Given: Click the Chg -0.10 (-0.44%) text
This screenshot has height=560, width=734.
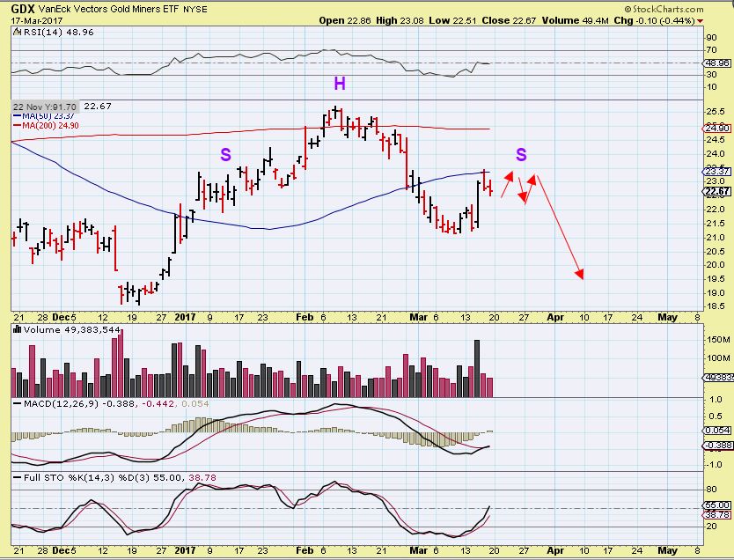Looking at the screenshot, I should tap(655, 20).
